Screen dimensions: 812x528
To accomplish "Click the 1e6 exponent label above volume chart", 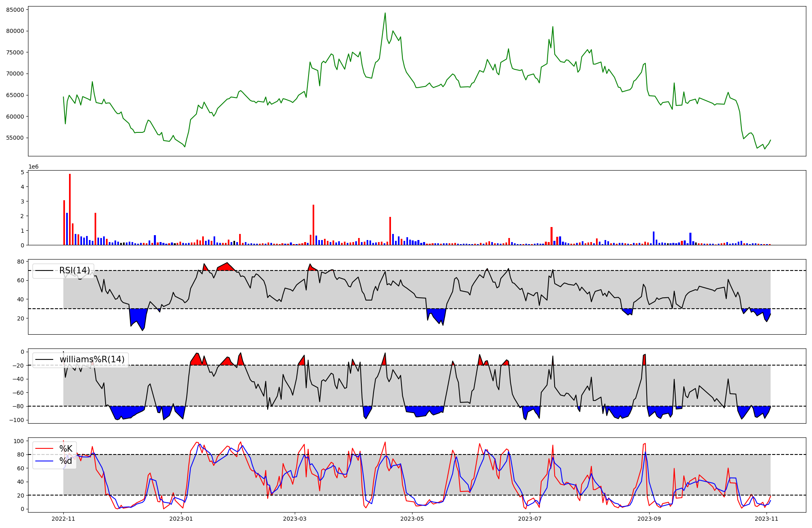I will 33,167.
